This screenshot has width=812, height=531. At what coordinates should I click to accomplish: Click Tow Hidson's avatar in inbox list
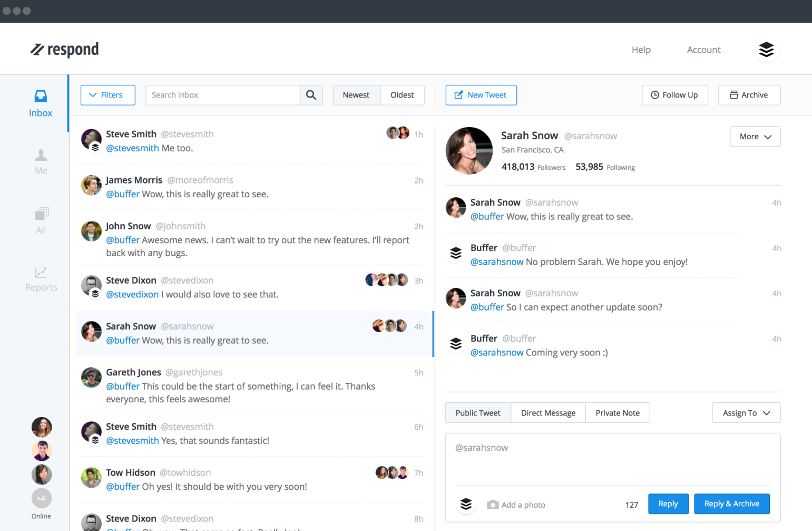click(91, 477)
